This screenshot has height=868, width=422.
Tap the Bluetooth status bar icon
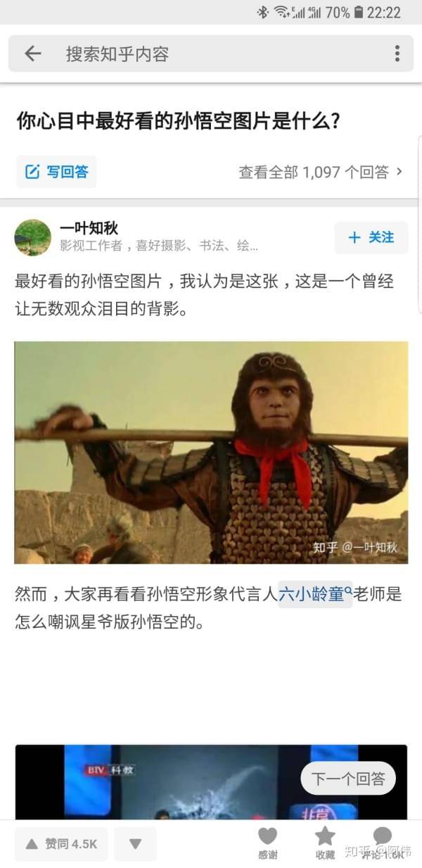262,12
